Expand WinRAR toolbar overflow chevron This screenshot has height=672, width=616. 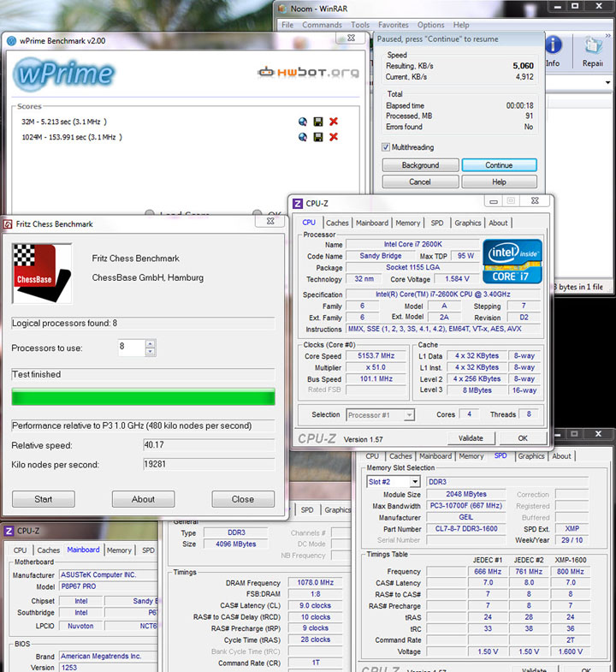607,36
